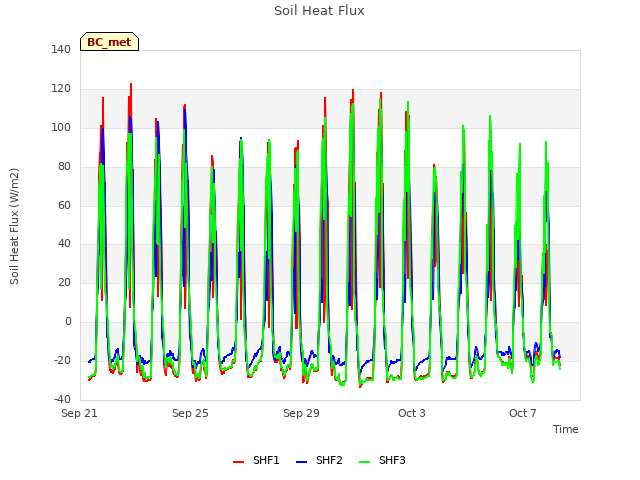Screen dimensions: 640x480
Task: Click the 80 y-axis tick label
Action: [x=64, y=167]
